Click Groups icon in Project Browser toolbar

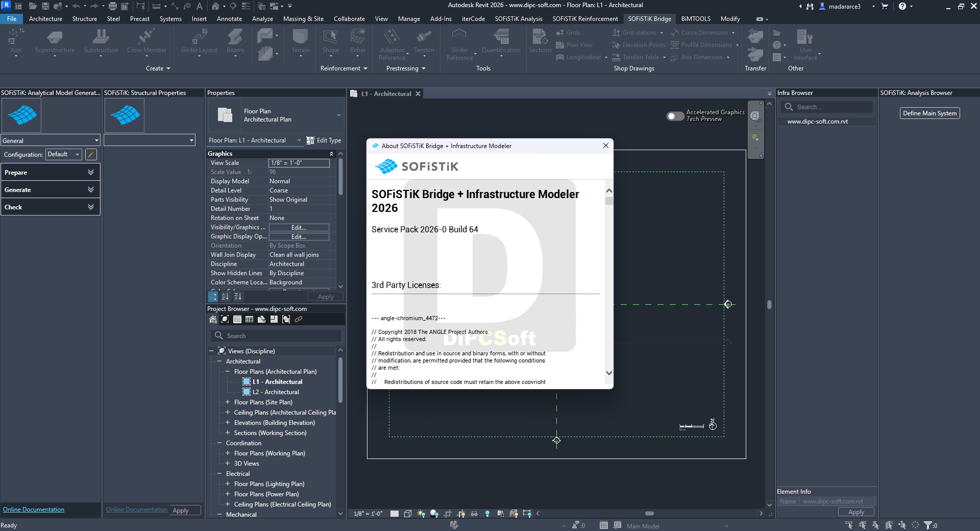(286, 320)
